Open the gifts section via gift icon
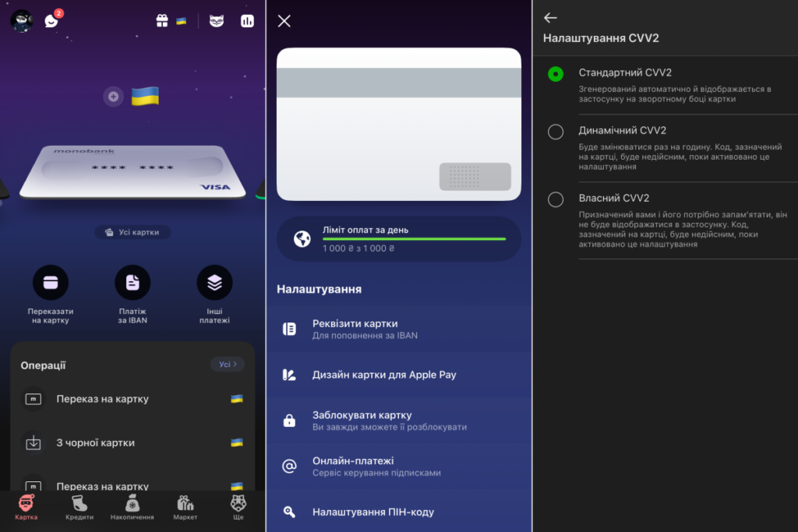The image size is (798, 532). point(162,19)
